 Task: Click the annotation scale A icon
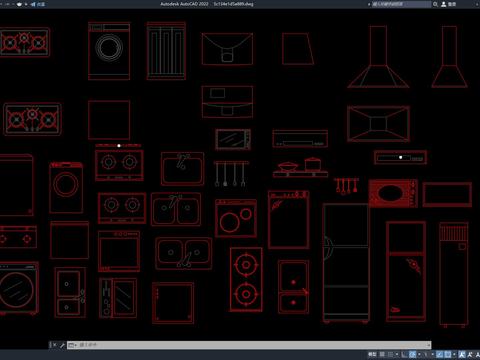click(462, 354)
